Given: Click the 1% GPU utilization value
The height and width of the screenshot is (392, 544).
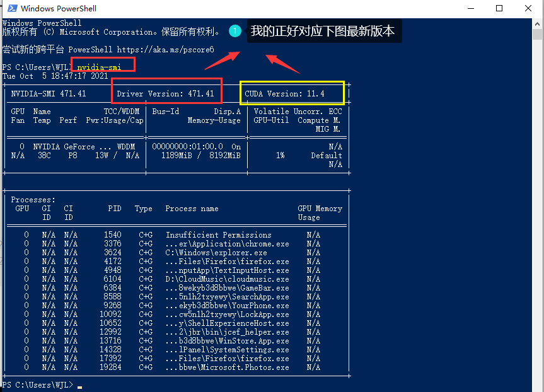Looking at the screenshot, I should point(281,156).
